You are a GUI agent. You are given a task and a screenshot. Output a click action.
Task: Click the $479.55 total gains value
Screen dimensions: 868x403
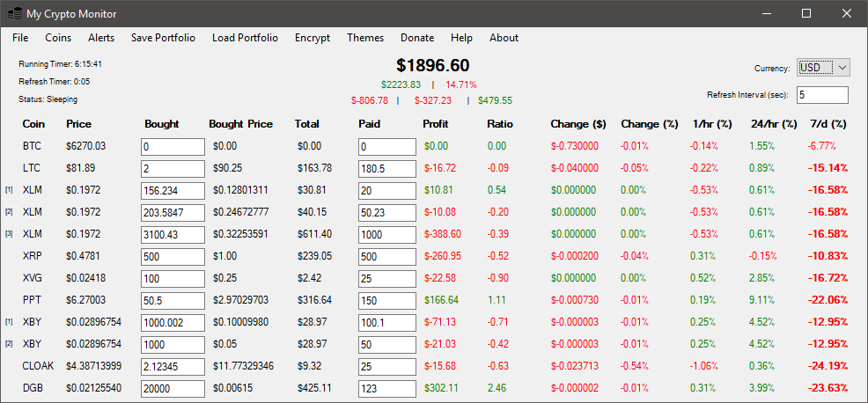pyautogui.click(x=495, y=100)
